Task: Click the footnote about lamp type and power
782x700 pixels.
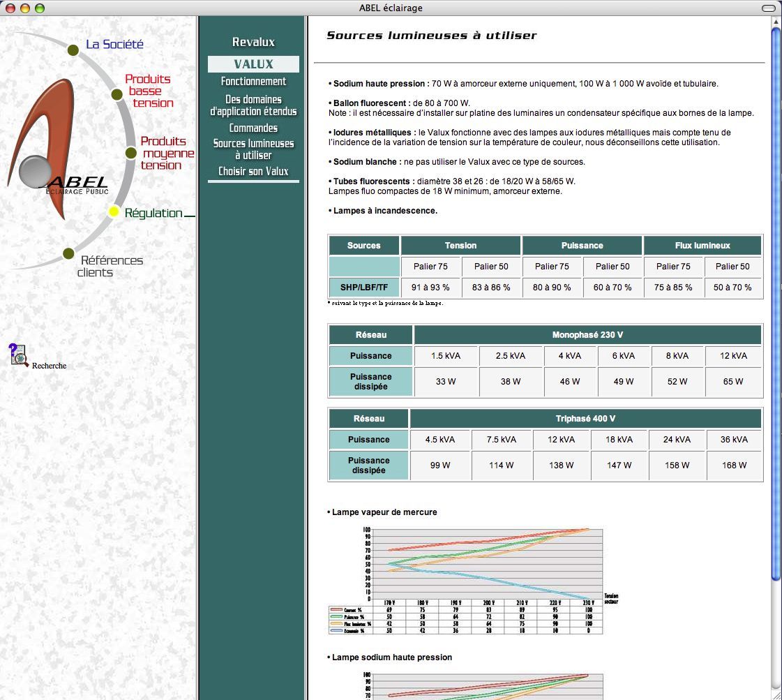Action: point(385,303)
